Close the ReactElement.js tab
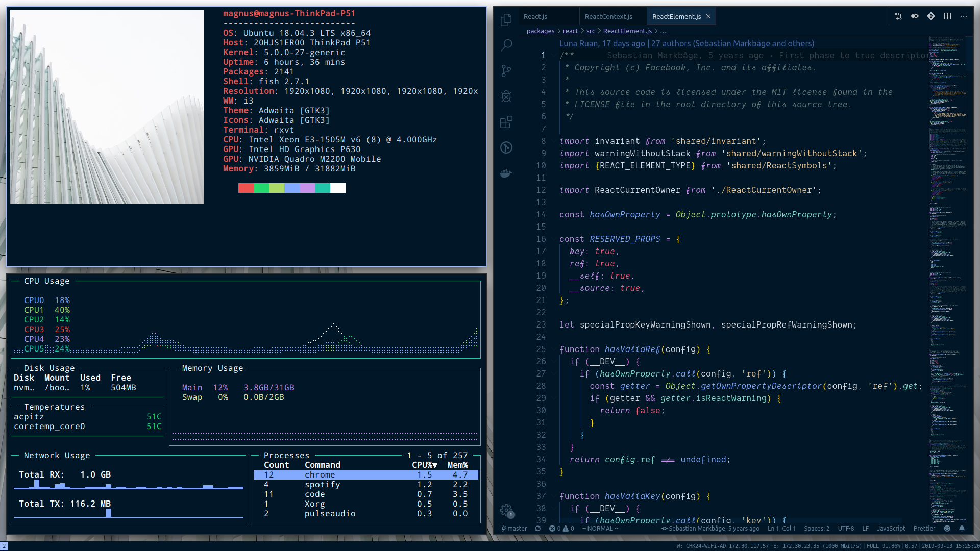The height and width of the screenshot is (551, 980). pos(708,16)
